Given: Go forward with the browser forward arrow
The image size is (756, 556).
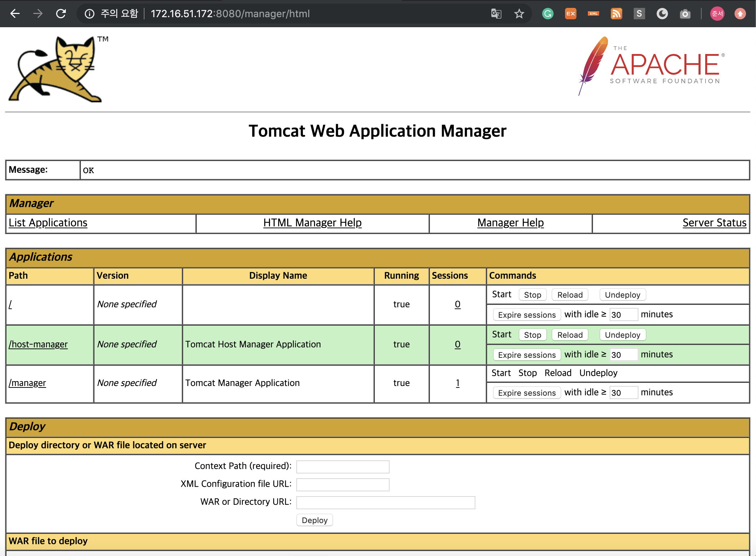Looking at the screenshot, I should click(38, 14).
